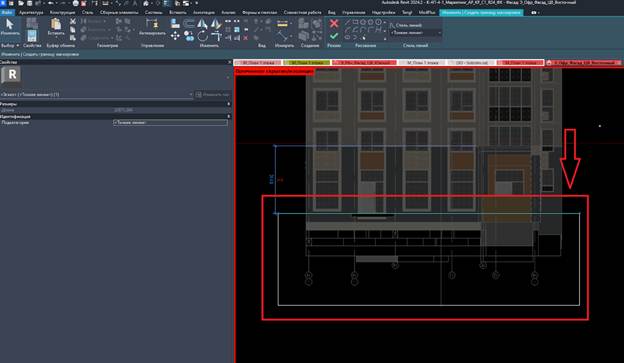Viewport: 624px width, 363px height.
Task: Select the Offset tool
Action: click(189, 23)
